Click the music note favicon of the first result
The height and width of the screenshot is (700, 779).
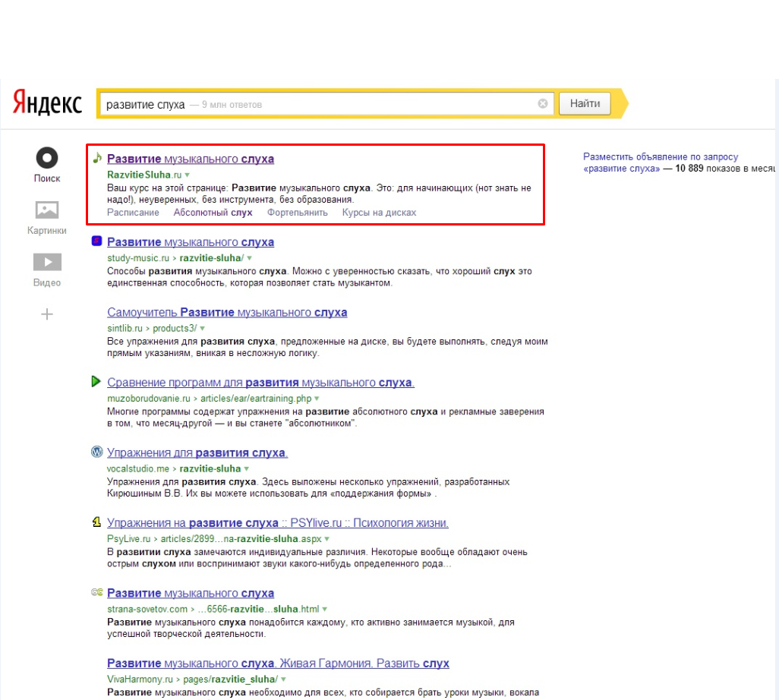click(97, 158)
